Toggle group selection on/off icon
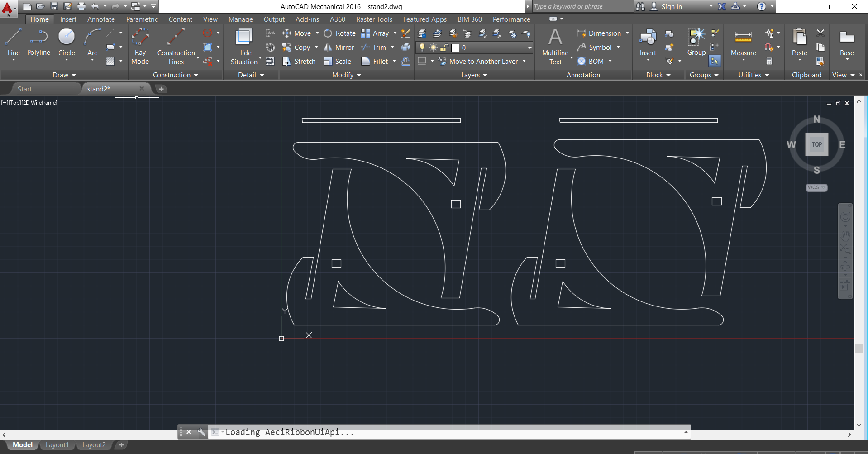The width and height of the screenshot is (868, 454). coord(715,61)
